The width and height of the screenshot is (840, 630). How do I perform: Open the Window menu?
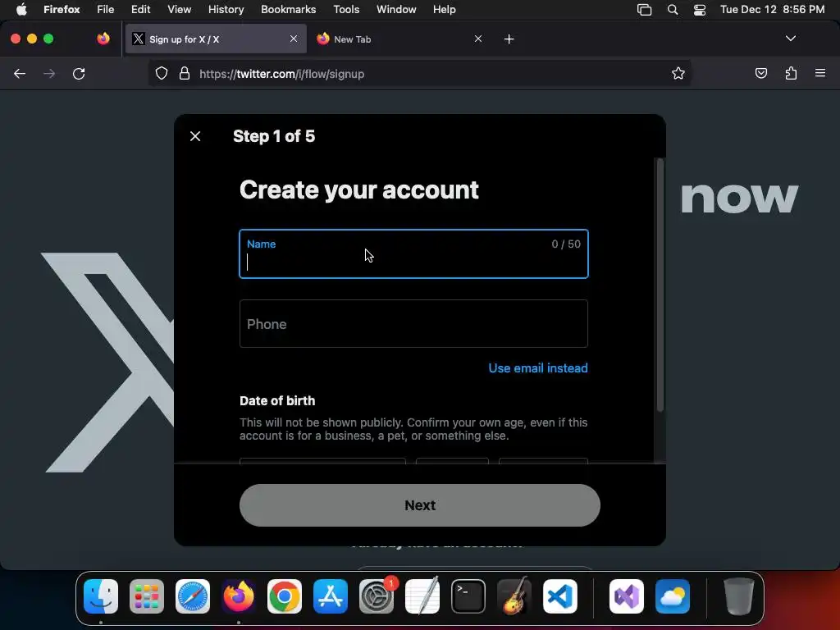click(396, 10)
